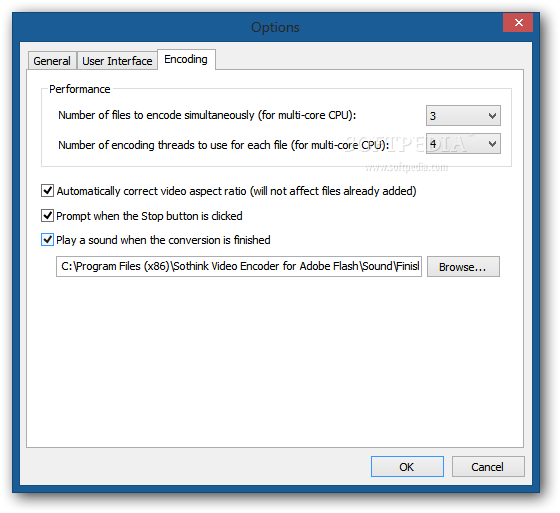Click the chevron arrow of the simultaneous files combo box
This screenshot has height=513, width=560.
pyautogui.click(x=492, y=116)
